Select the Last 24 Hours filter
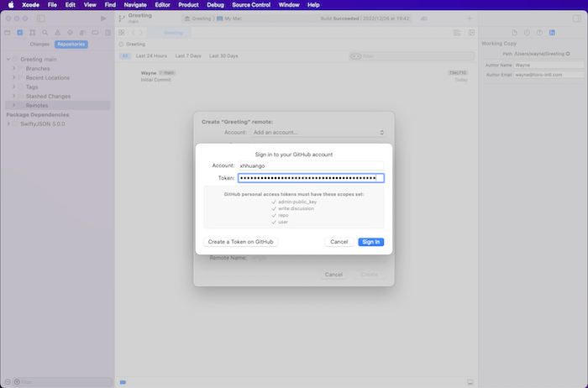The height and width of the screenshot is (388, 588). coord(151,56)
